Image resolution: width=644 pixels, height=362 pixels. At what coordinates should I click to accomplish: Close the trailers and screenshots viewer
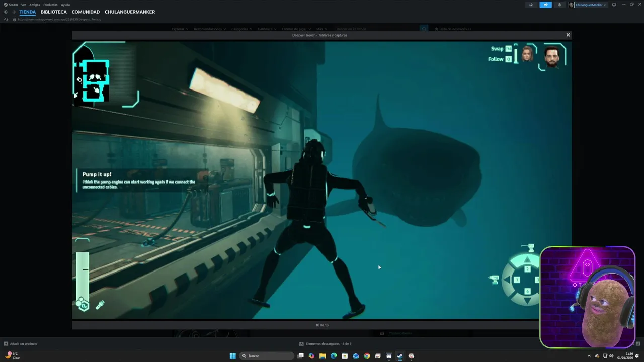pos(568,35)
